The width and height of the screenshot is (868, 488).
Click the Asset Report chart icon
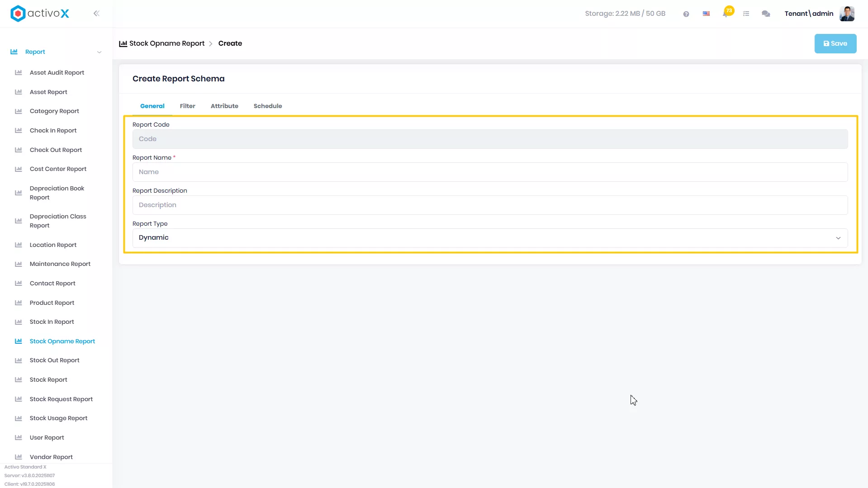coord(19,92)
